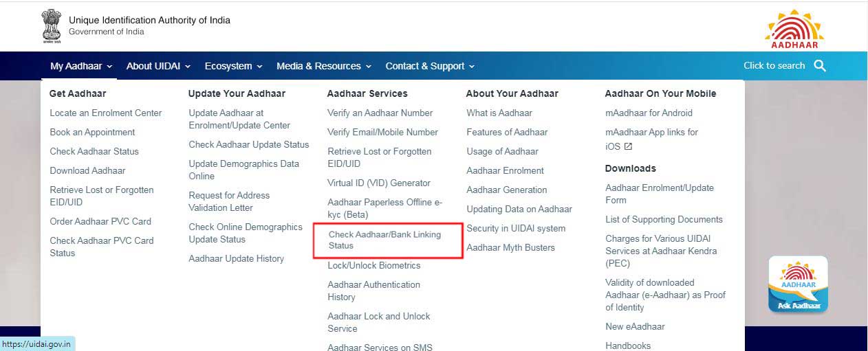
Task: Click the Government of India emblem
Action: [52, 26]
